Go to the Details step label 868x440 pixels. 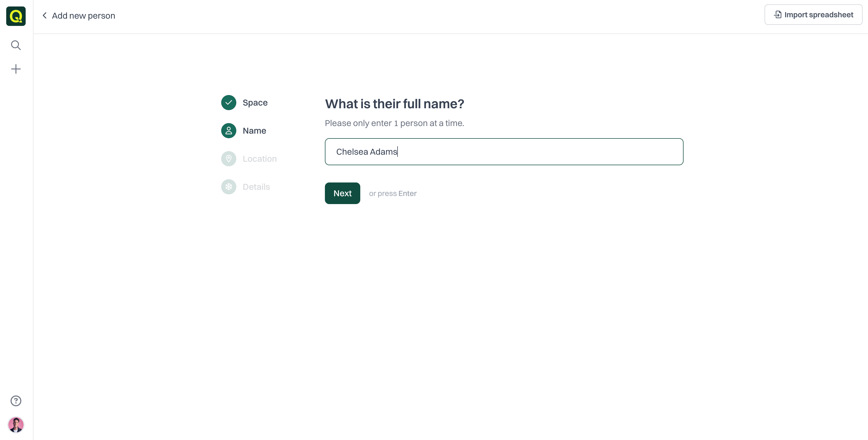(x=256, y=187)
